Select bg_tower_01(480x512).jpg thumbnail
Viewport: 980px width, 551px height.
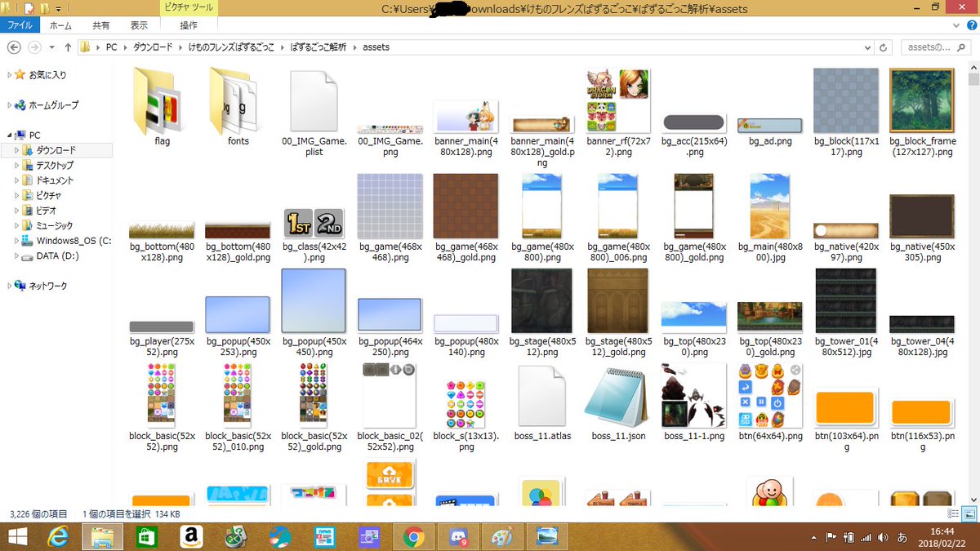tap(846, 301)
